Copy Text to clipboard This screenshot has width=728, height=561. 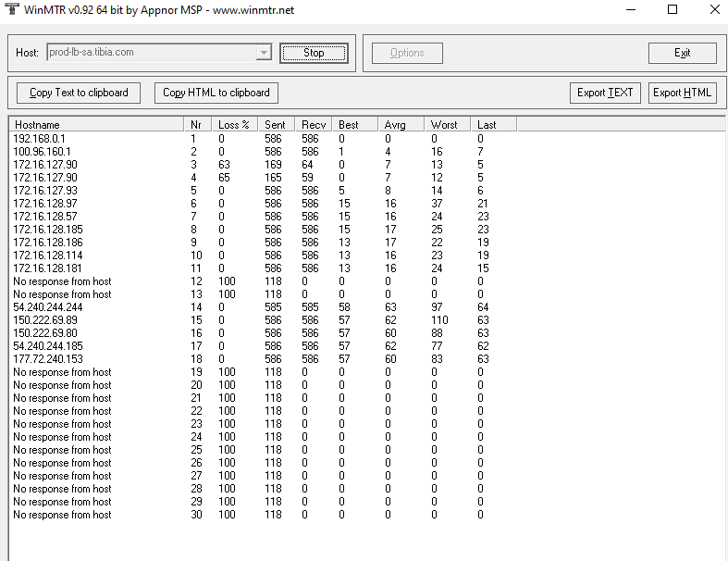point(79,93)
